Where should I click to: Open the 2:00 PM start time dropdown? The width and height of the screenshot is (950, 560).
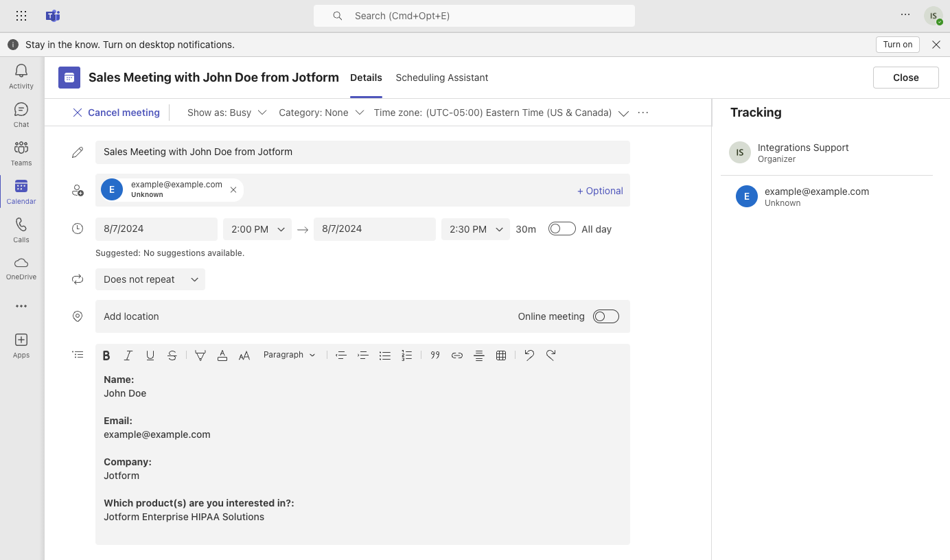click(257, 229)
